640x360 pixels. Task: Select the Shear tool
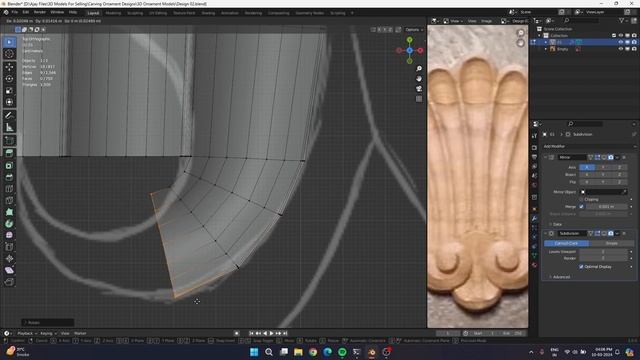click(9, 270)
